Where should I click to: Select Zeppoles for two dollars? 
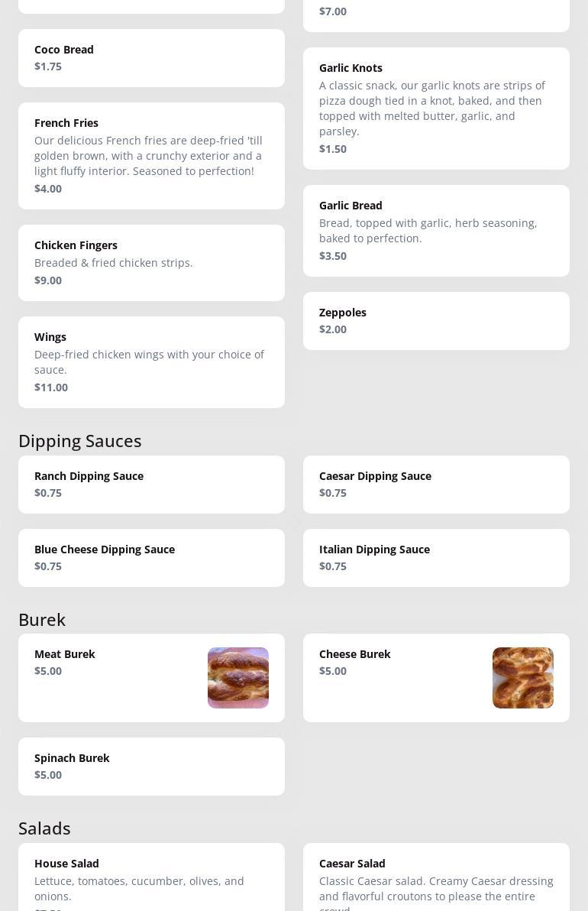point(436,321)
